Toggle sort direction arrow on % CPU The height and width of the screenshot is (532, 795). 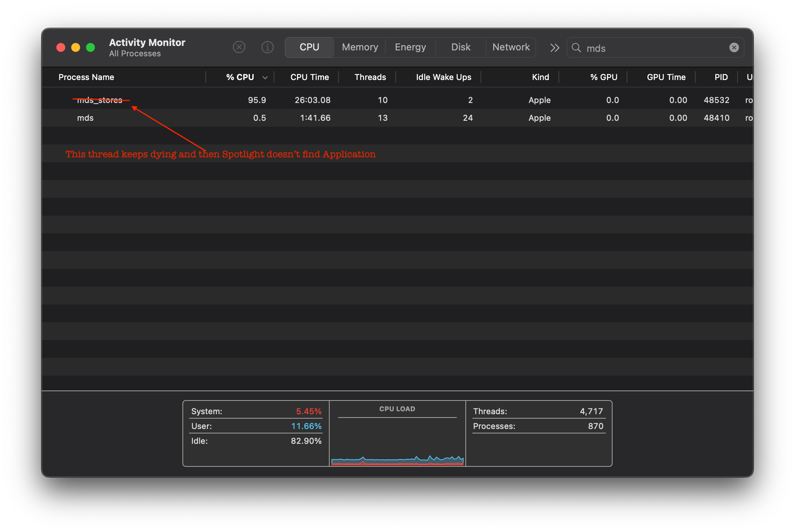(x=265, y=77)
